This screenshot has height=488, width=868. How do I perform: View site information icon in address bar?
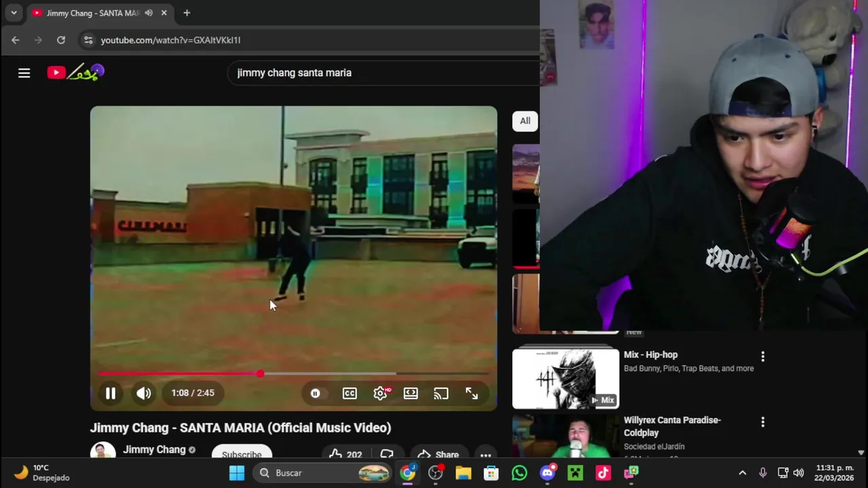click(88, 40)
